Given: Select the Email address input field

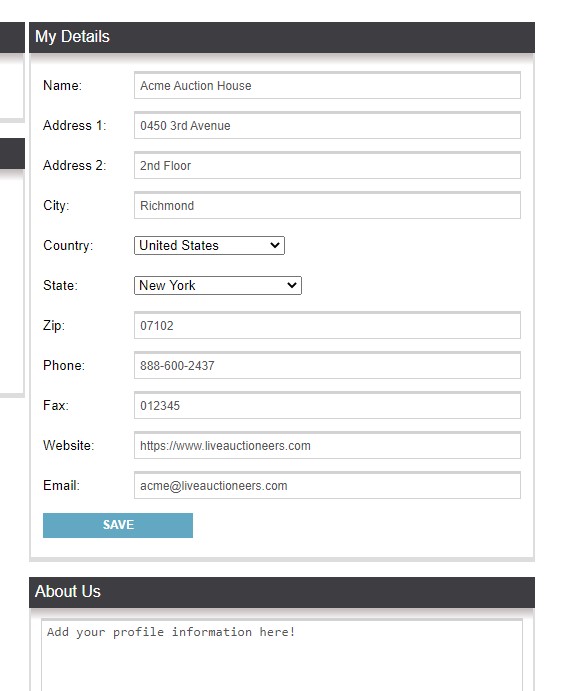Looking at the screenshot, I should pyautogui.click(x=327, y=486).
